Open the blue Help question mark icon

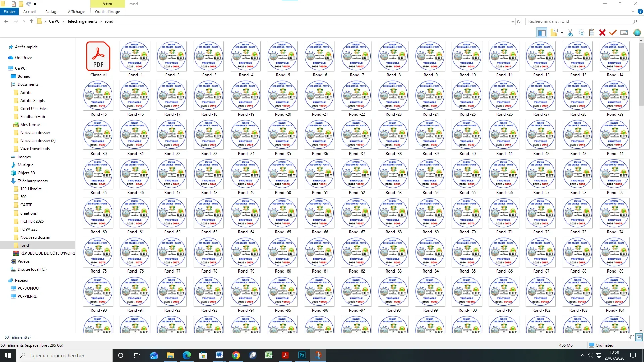(x=640, y=11)
